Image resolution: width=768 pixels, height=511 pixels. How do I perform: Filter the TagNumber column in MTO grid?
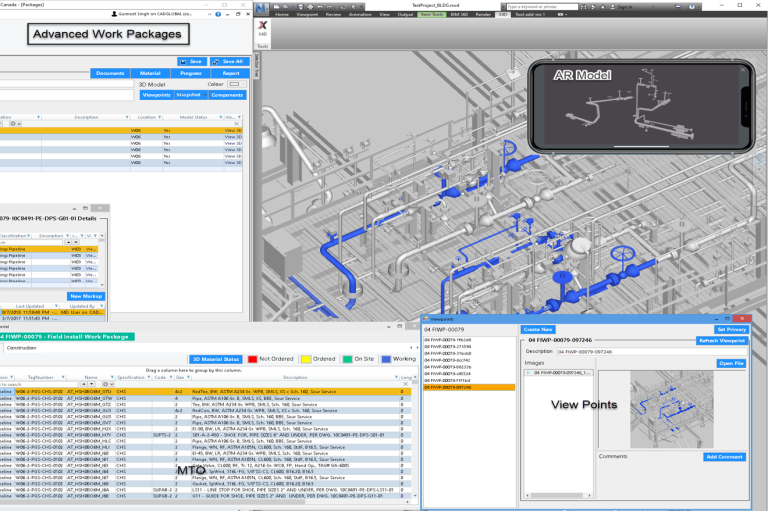click(x=63, y=377)
